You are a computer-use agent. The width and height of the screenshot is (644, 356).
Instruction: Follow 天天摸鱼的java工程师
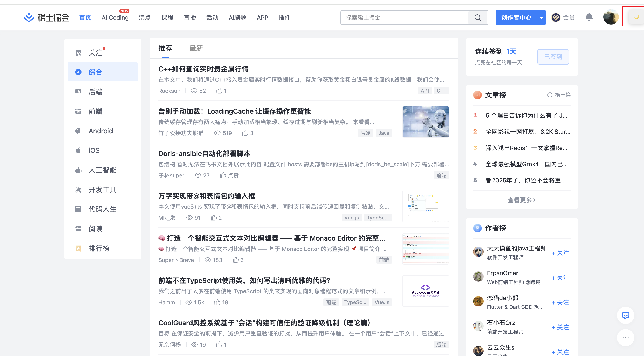pos(560,253)
